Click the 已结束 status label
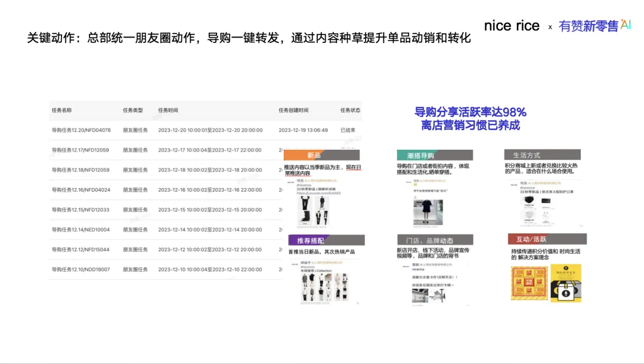The width and height of the screenshot is (644, 364). 349,130
